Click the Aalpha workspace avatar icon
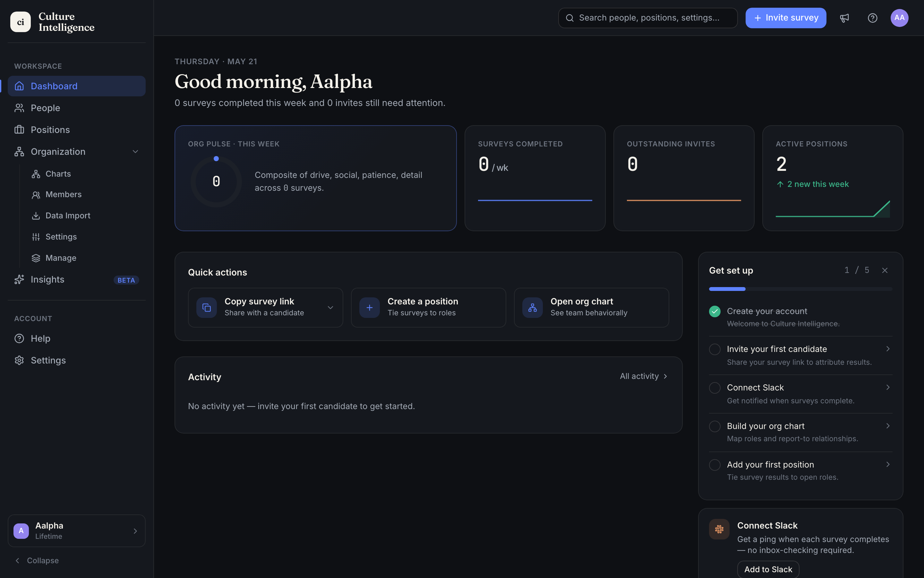924x578 pixels. coord(21,531)
